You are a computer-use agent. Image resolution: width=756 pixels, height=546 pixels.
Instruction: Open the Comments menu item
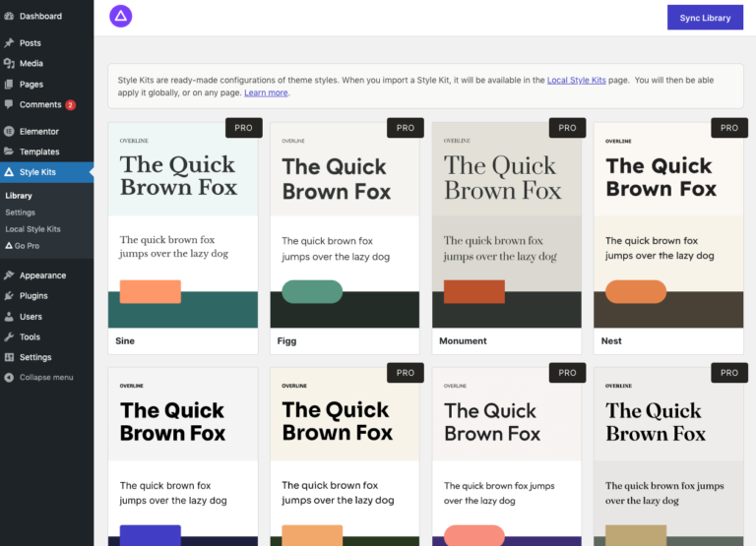tap(39, 104)
